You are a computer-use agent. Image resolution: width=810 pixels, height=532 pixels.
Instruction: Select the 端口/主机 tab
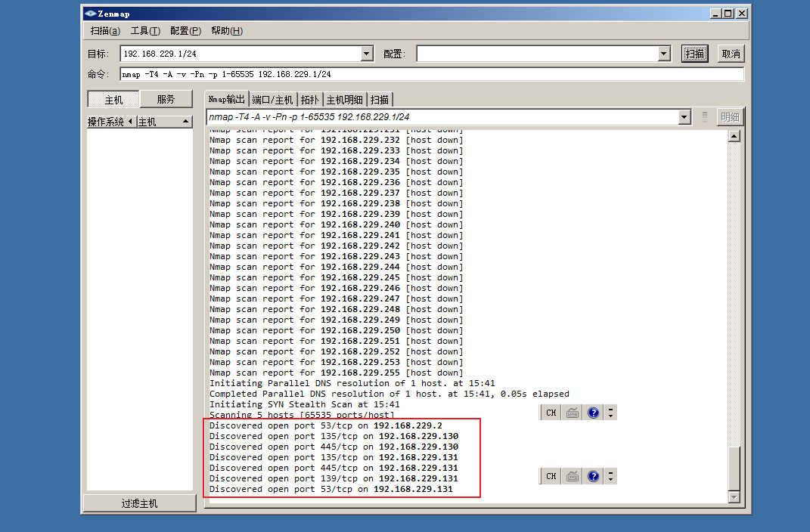coord(272,100)
